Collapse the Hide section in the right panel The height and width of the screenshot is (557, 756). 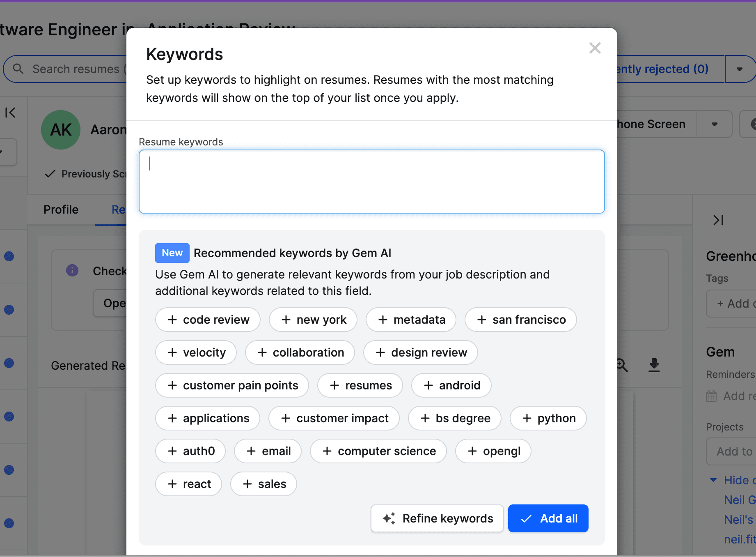coord(713,480)
